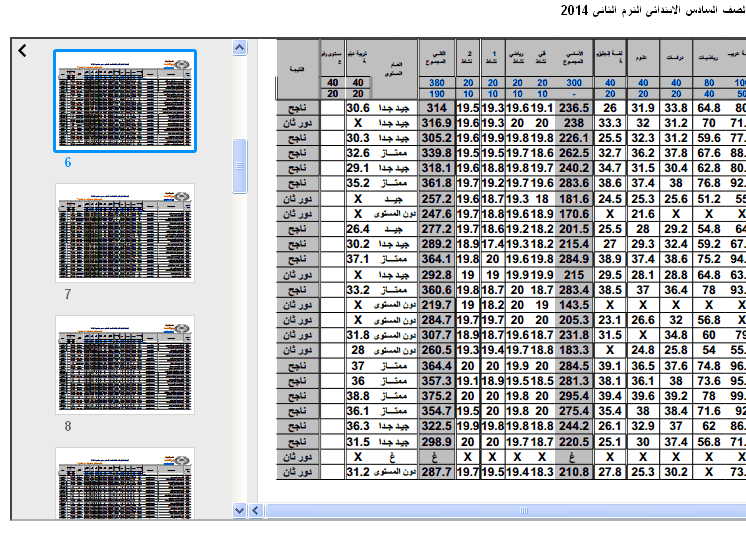Click total cell 316.9
Viewport: 746px width, 534px height.
coord(437,123)
